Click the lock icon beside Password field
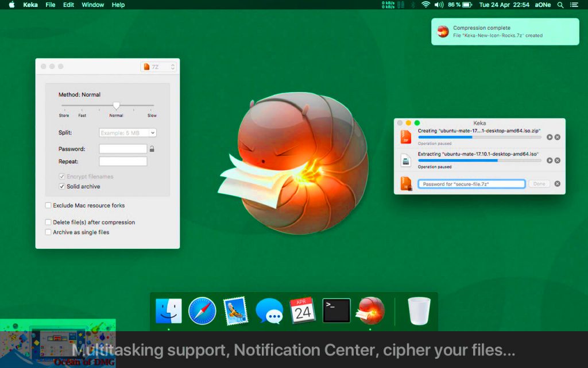The height and width of the screenshot is (368, 588). pos(152,149)
